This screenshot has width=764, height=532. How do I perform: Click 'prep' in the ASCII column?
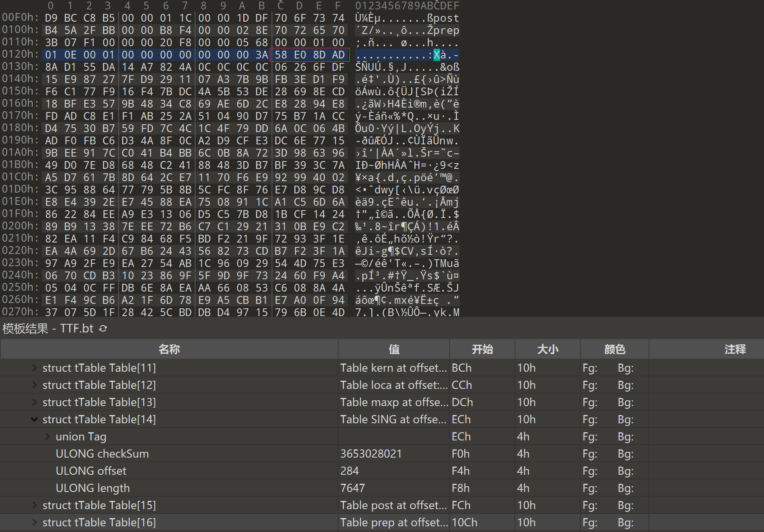[x=447, y=30]
